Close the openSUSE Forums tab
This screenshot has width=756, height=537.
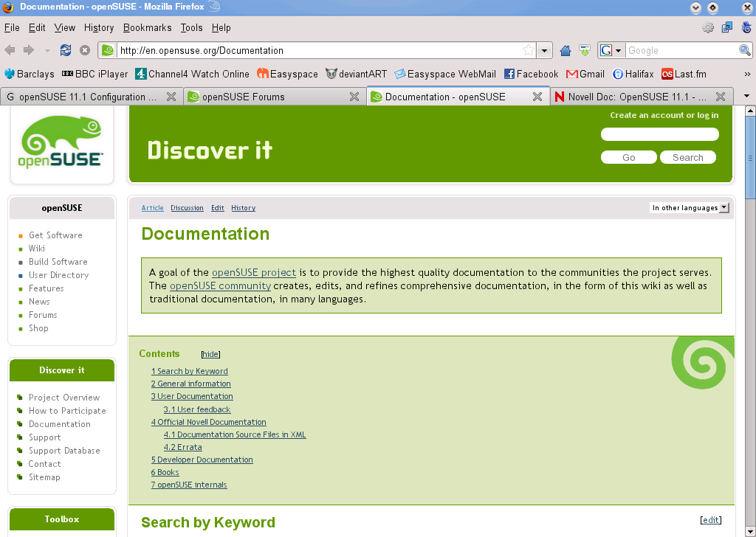(x=354, y=97)
